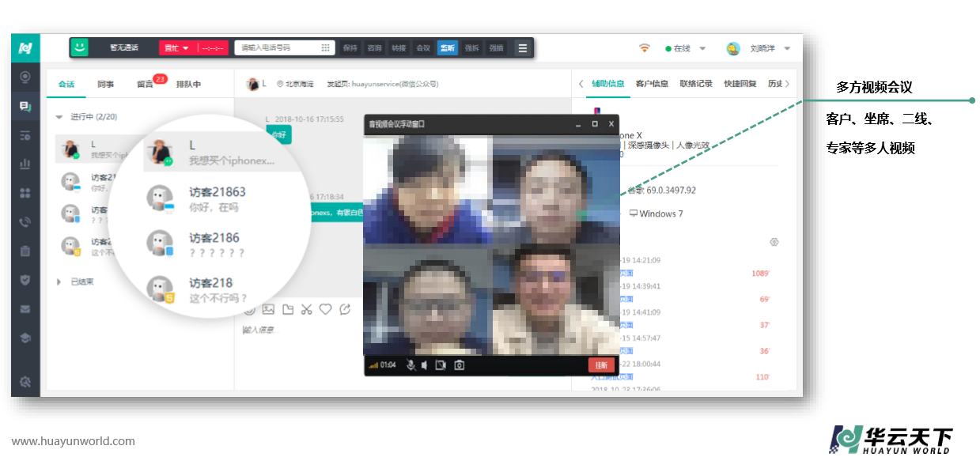980x457 pixels.
Task: Click the transfer share arrow icon
Action: tap(344, 309)
